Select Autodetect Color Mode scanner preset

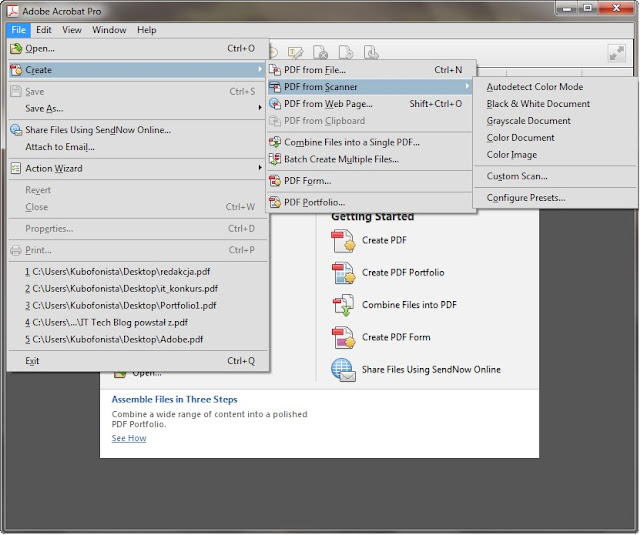556,87
